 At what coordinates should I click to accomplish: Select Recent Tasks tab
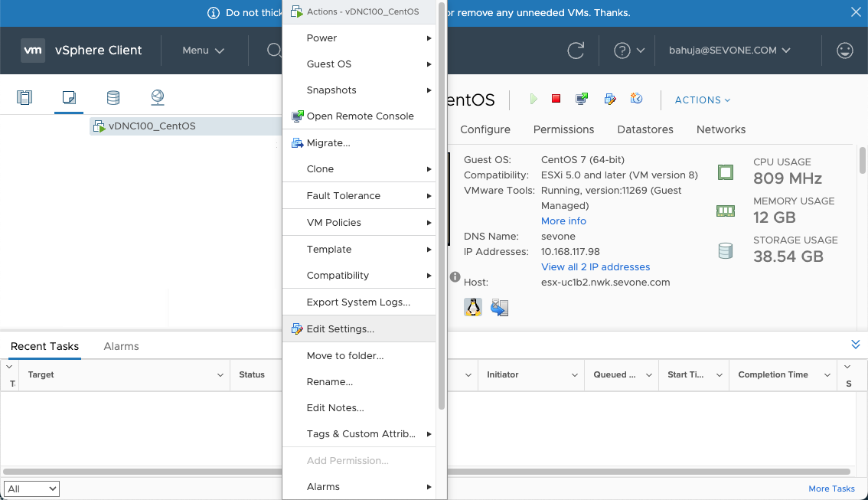(x=45, y=346)
